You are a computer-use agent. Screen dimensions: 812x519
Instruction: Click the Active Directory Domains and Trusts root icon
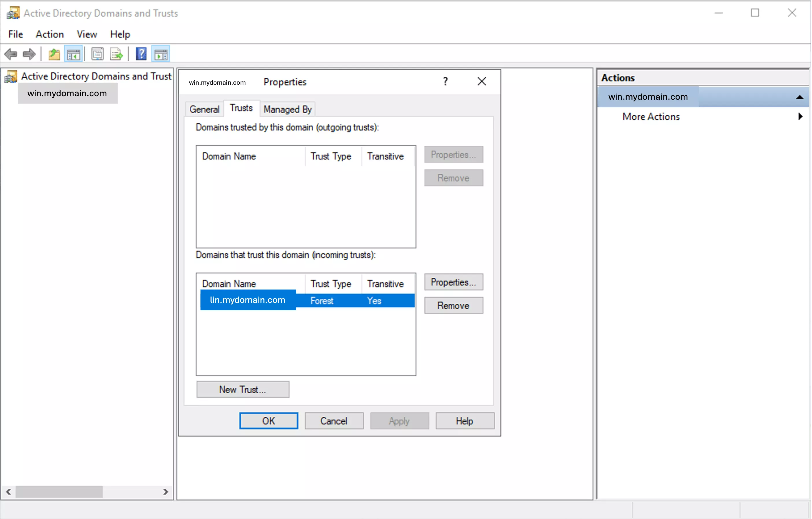11,76
